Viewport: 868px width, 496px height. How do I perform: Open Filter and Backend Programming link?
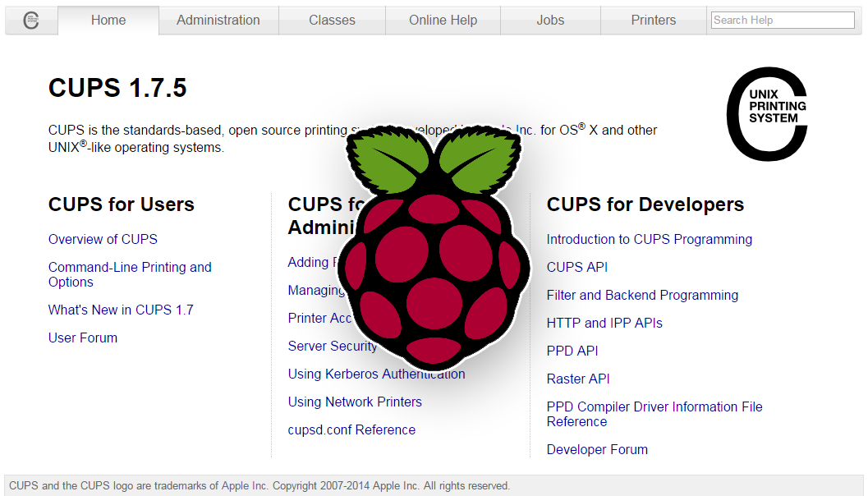642,295
